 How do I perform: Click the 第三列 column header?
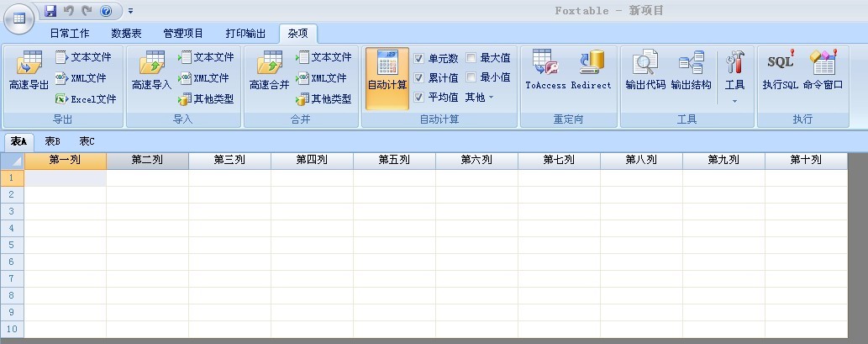(229, 161)
